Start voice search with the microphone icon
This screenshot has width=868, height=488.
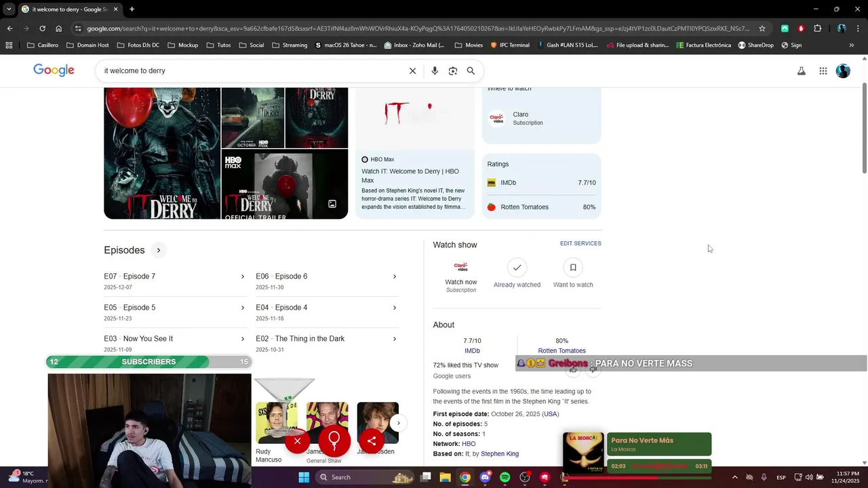435,70
